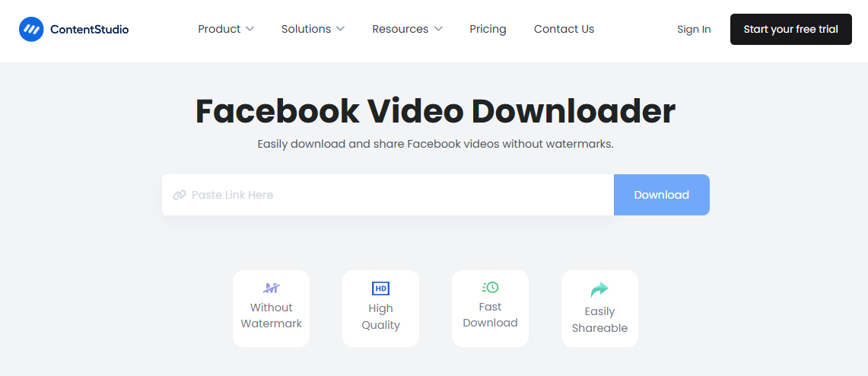This screenshot has height=376, width=868.
Task: Click the ContentStudio brand name text
Action: click(89, 30)
